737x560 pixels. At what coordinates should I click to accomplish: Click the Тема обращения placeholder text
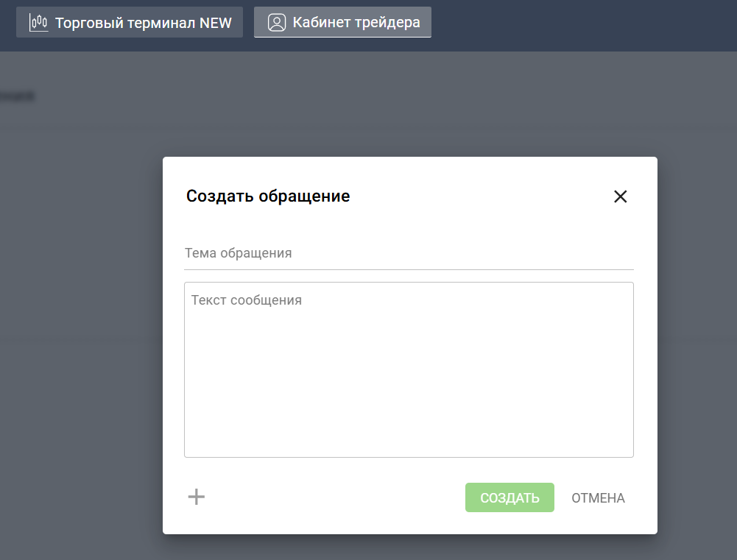click(x=238, y=253)
